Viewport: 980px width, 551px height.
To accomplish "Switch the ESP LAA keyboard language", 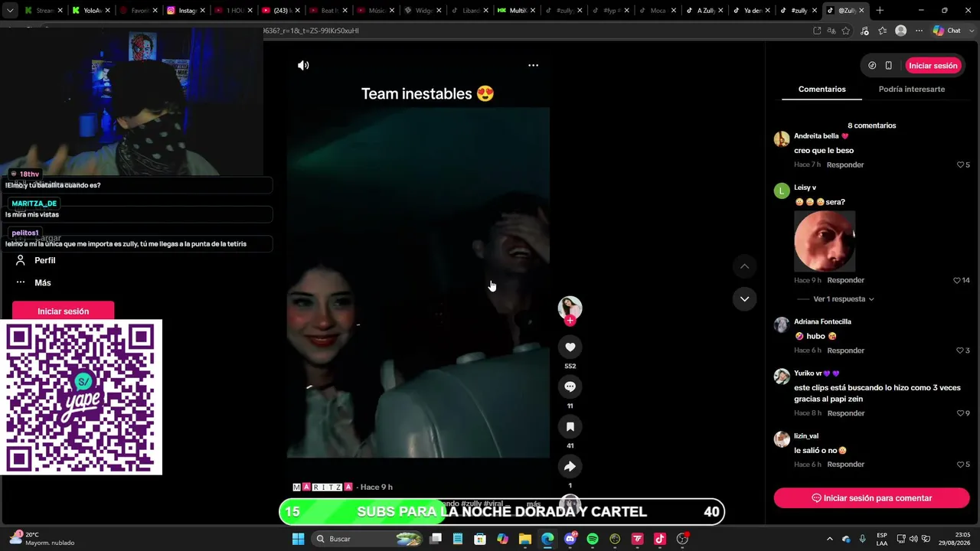I will 882,540.
